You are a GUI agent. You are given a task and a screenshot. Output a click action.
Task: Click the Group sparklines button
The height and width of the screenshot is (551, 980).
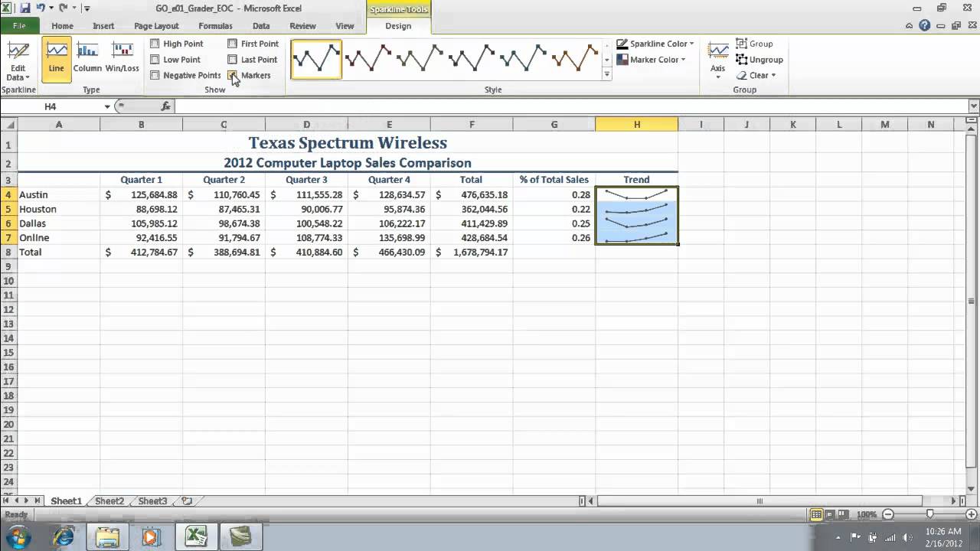(754, 44)
